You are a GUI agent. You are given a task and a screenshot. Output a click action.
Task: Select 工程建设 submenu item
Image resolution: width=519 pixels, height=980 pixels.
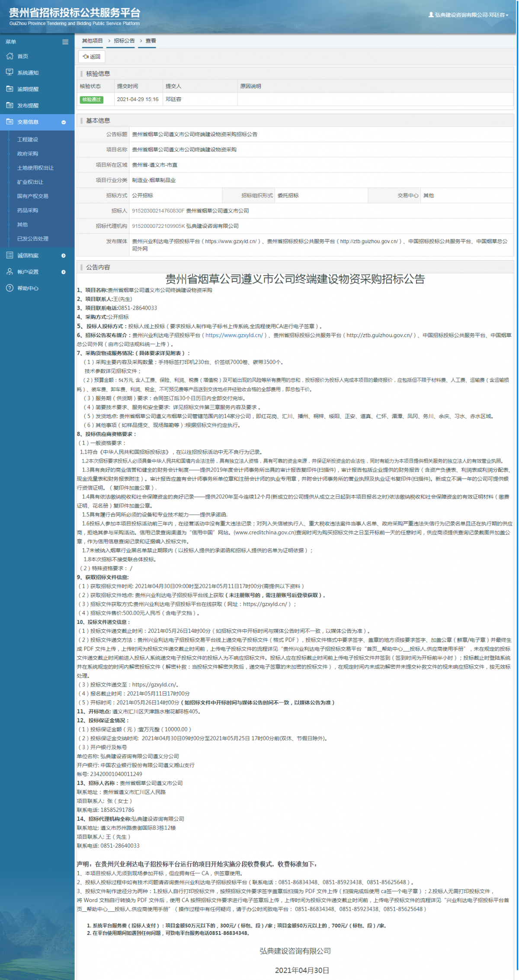pyautogui.click(x=28, y=140)
